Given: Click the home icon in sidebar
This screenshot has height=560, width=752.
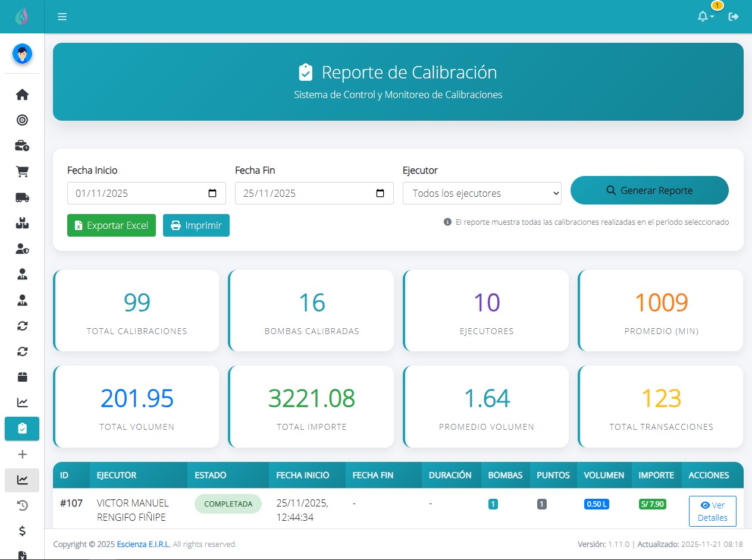Looking at the screenshot, I should pyautogui.click(x=22, y=95).
